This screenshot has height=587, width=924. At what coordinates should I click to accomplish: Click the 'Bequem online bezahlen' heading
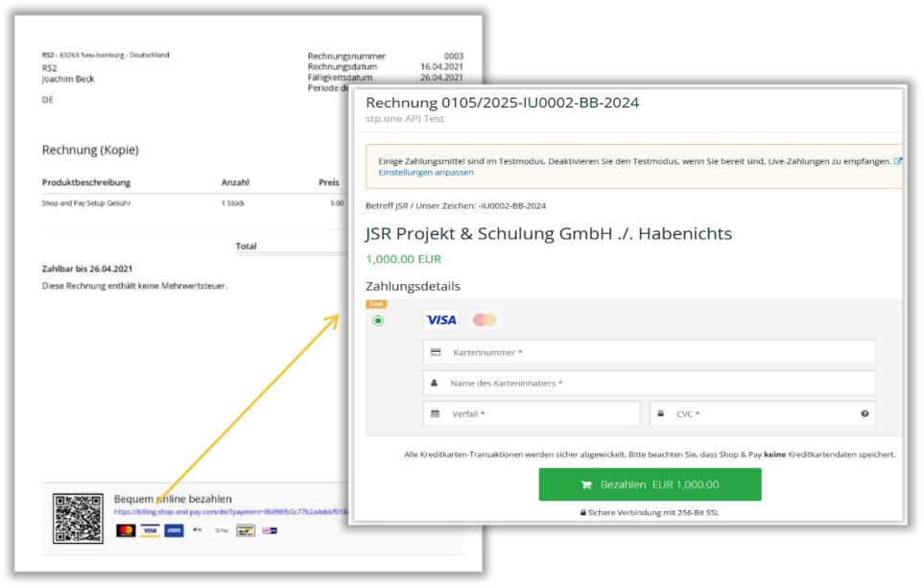pyautogui.click(x=173, y=499)
